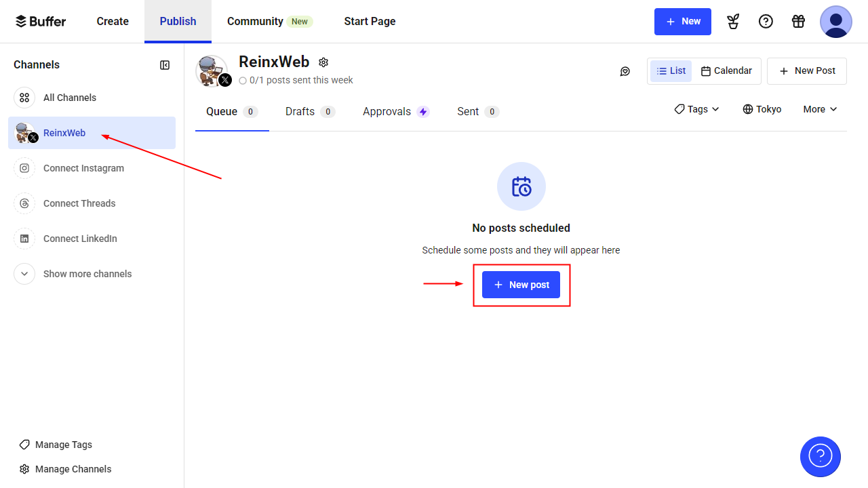Click the plant growth icon in top bar
868x488 pixels.
point(733,21)
